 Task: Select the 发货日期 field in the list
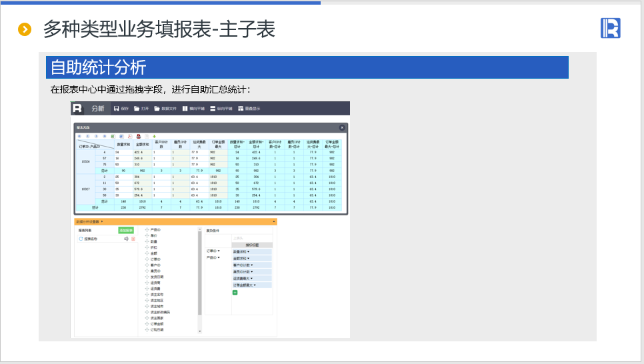[157, 277]
